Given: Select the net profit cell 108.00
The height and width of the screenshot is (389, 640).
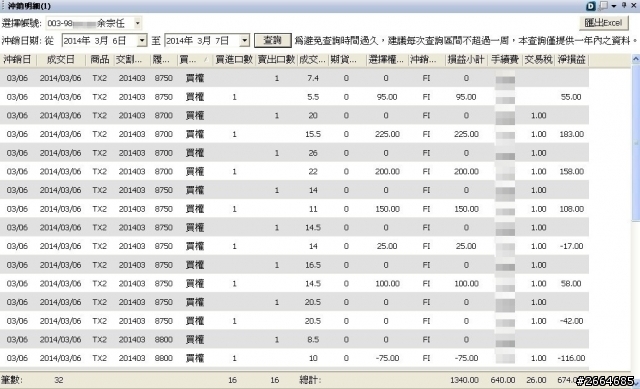Looking at the screenshot, I should click(x=571, y=209).
